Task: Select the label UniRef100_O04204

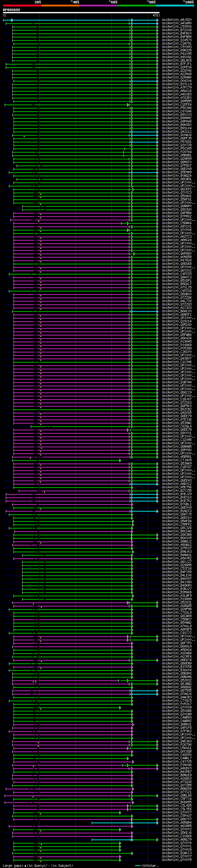Action: pyautogui.click(x=177, y=81)
